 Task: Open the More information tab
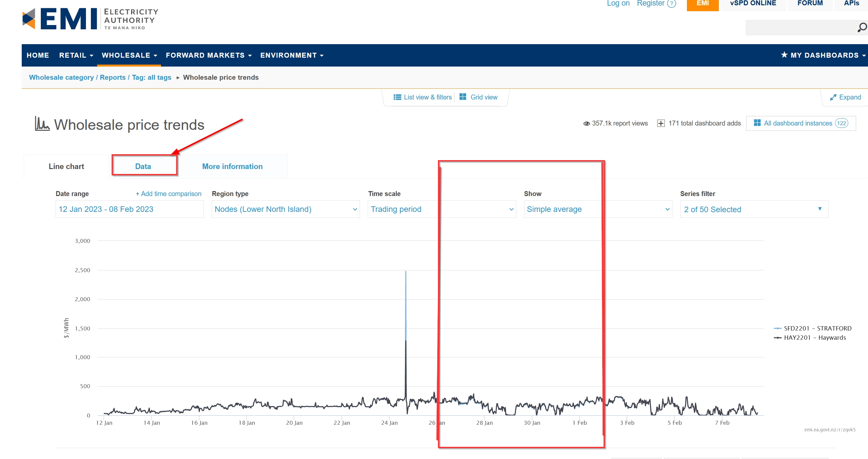pos(232,166)
